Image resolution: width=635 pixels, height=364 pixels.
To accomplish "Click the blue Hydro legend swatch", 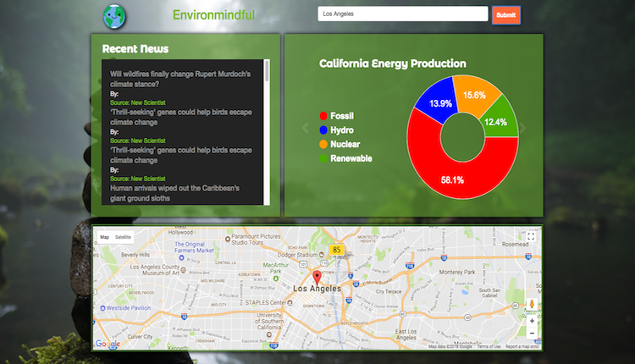I will coord(323,130).
